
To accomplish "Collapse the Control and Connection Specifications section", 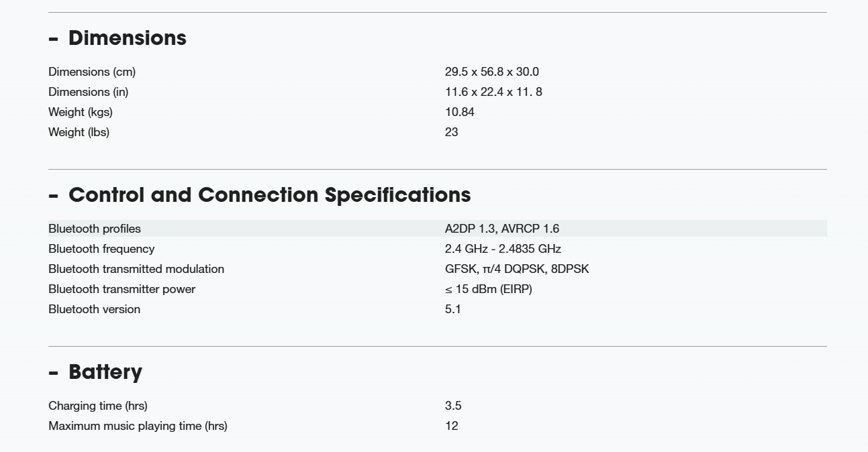I will pos(260,195).
